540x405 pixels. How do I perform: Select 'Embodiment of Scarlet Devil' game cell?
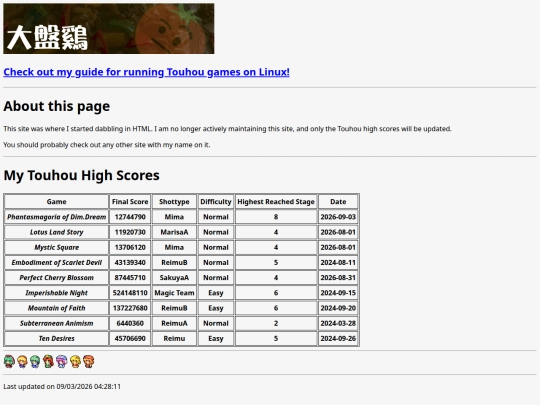point(56,262)
